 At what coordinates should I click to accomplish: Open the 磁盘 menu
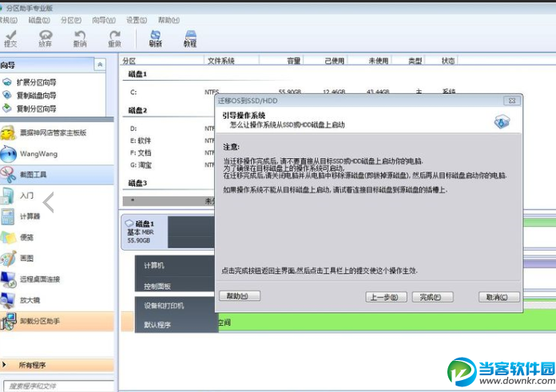[39, 20]
